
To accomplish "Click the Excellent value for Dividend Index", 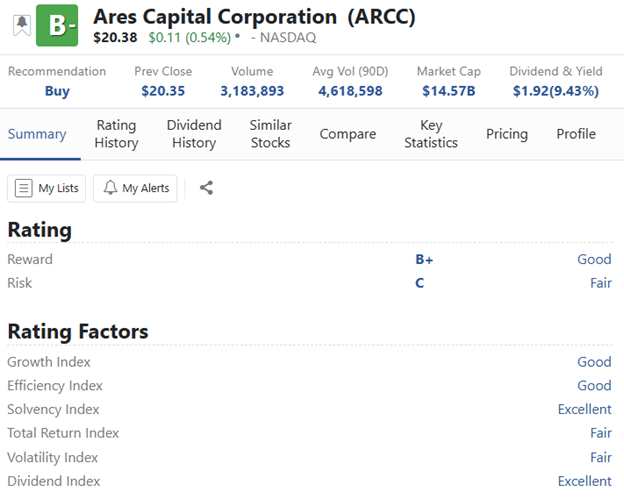I will tap(584, 481).
